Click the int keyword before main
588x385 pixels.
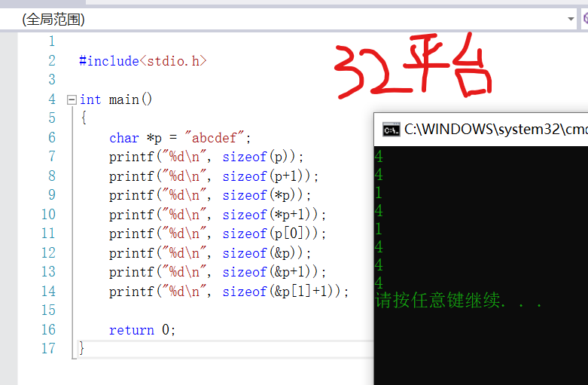point(90,99)
